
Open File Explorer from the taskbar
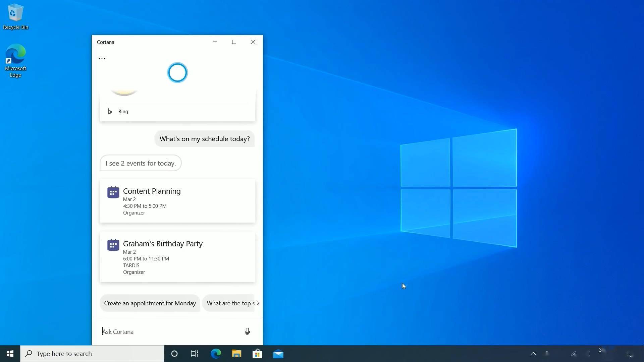(236, 354)
